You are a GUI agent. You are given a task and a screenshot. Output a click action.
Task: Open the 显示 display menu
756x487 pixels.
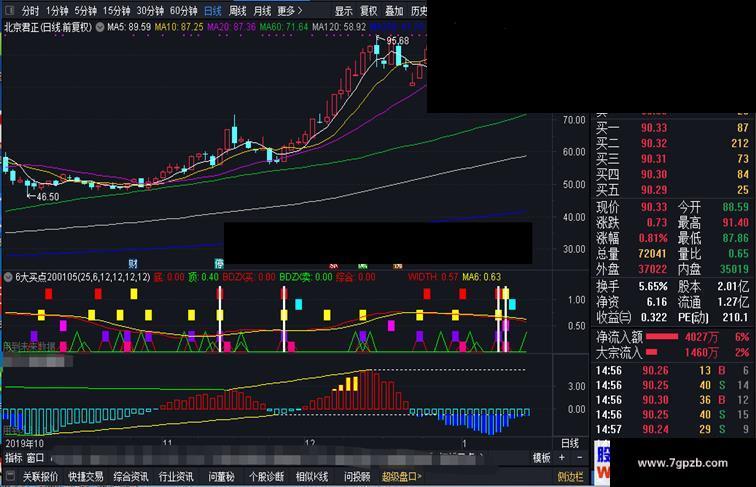click(344, 10)
